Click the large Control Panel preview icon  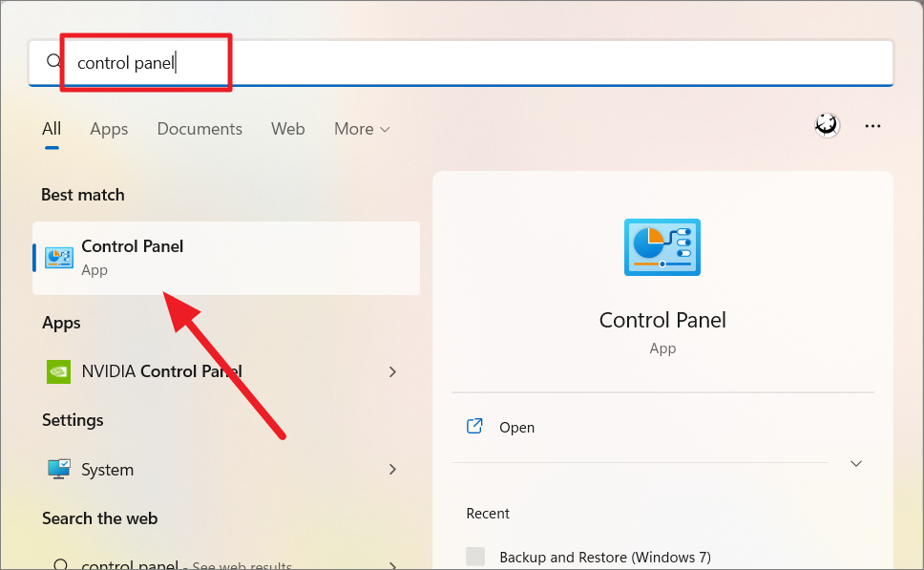(662, 247)
